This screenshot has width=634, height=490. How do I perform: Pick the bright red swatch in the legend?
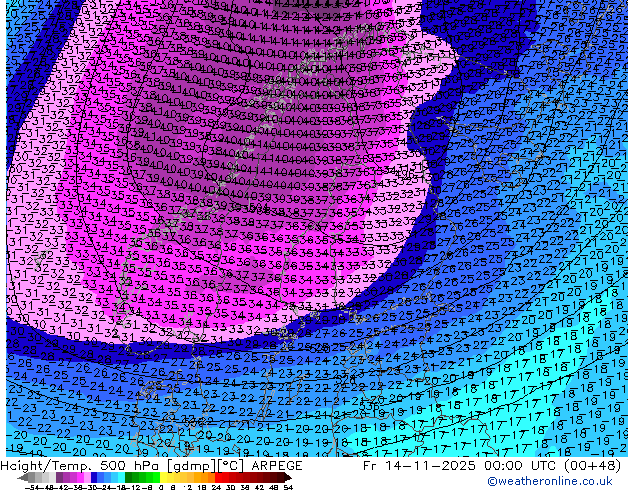[218, 477]
